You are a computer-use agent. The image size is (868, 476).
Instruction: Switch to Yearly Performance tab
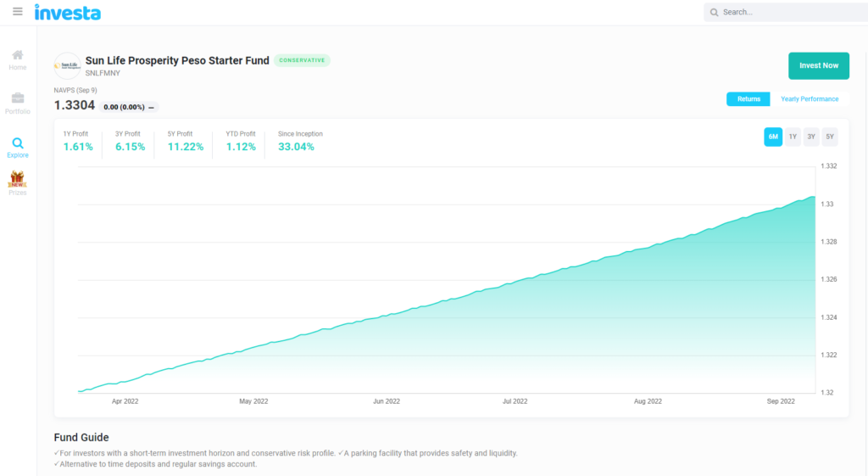(810, 99)
